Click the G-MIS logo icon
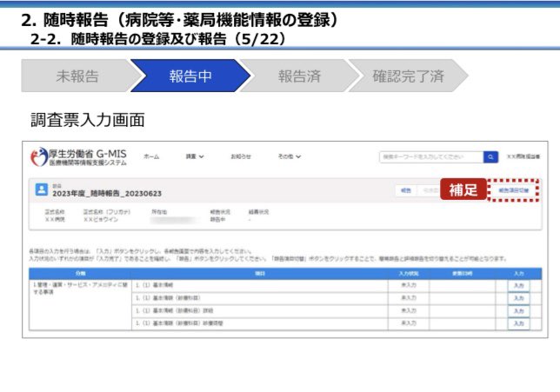560x392 pixels. (x=39, y=156)
